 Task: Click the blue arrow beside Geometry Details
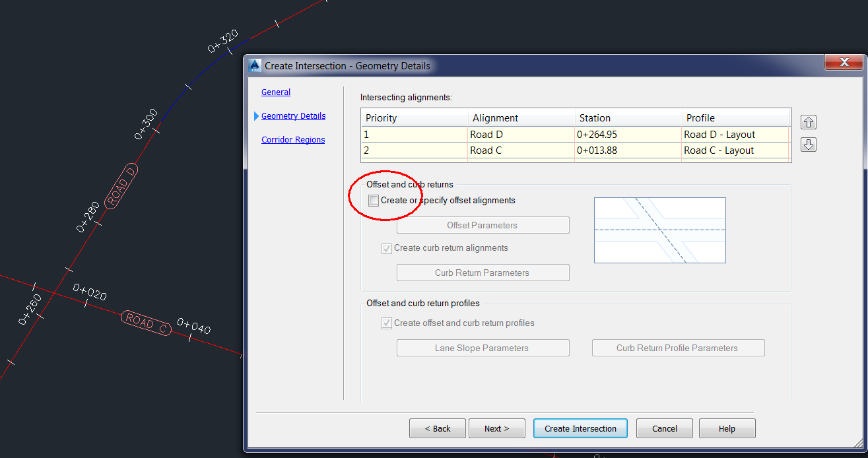[x=256, y=115]
